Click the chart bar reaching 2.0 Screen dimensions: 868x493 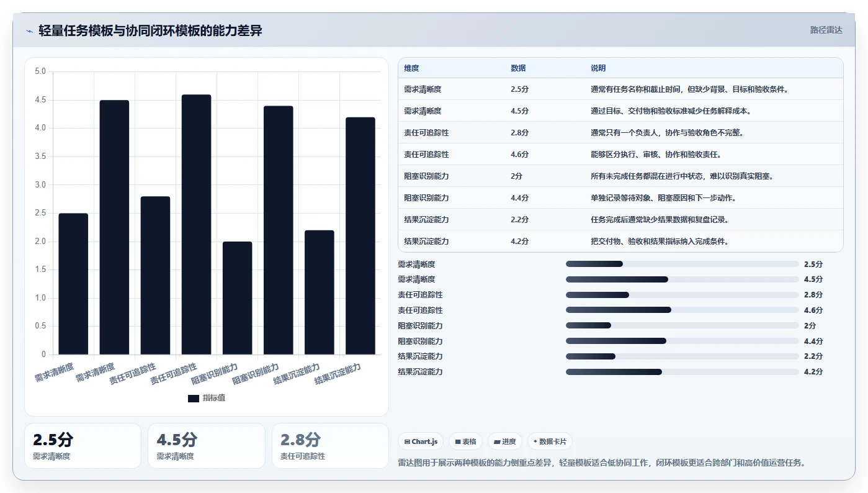click(x=237, y=298)
